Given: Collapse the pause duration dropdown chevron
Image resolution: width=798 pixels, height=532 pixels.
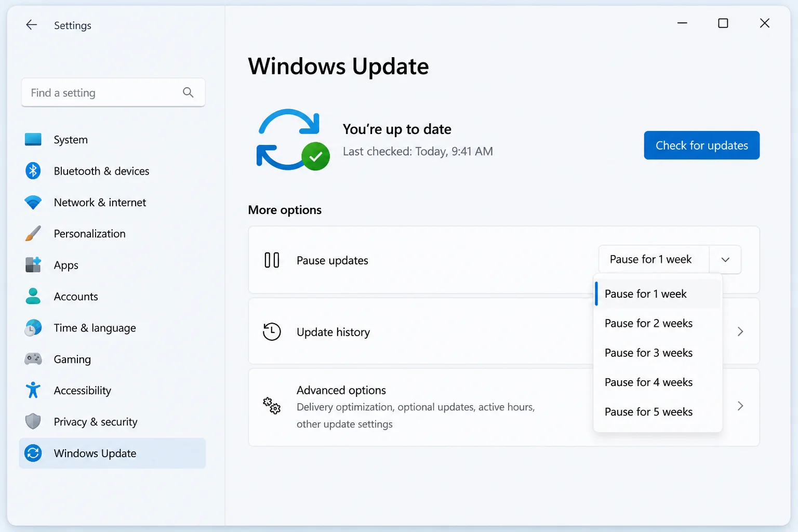Looking at the screenshot, I should click(x=725, y=259).
